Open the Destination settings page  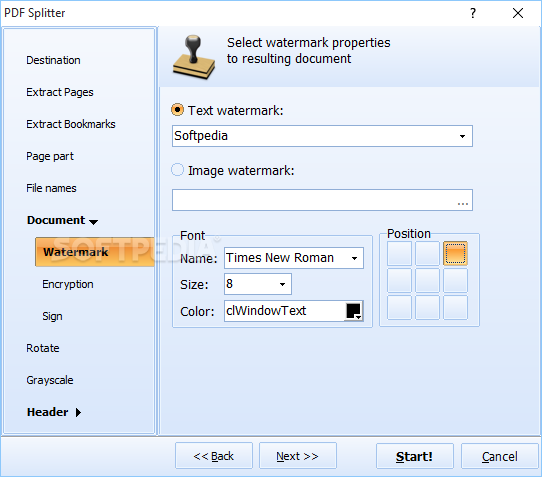tap(53, 60)
